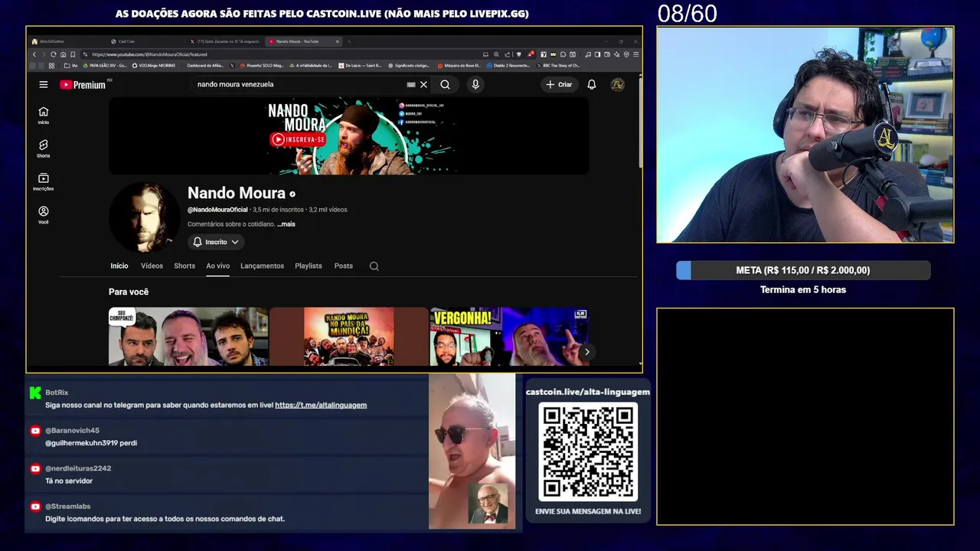Click the BotRix chat username

(x=57, y=393)
